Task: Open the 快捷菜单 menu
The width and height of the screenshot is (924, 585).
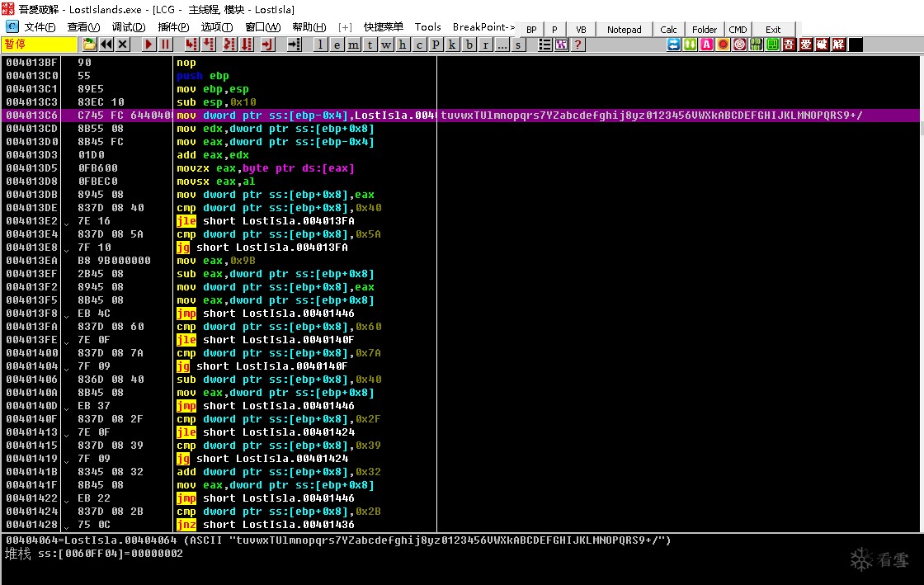Action: click(x=383, y=27)
